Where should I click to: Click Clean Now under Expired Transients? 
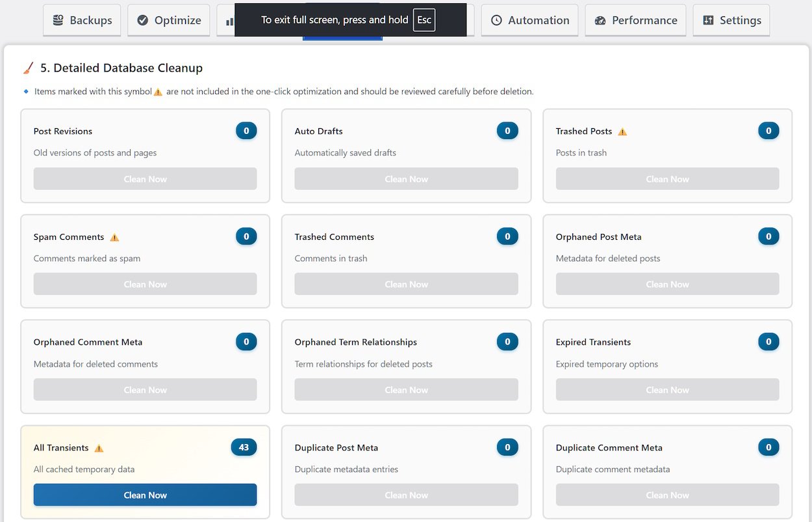(667, 389)
